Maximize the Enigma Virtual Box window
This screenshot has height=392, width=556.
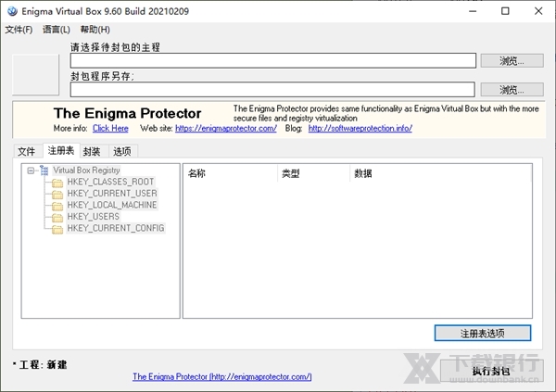tap(505, 11)
